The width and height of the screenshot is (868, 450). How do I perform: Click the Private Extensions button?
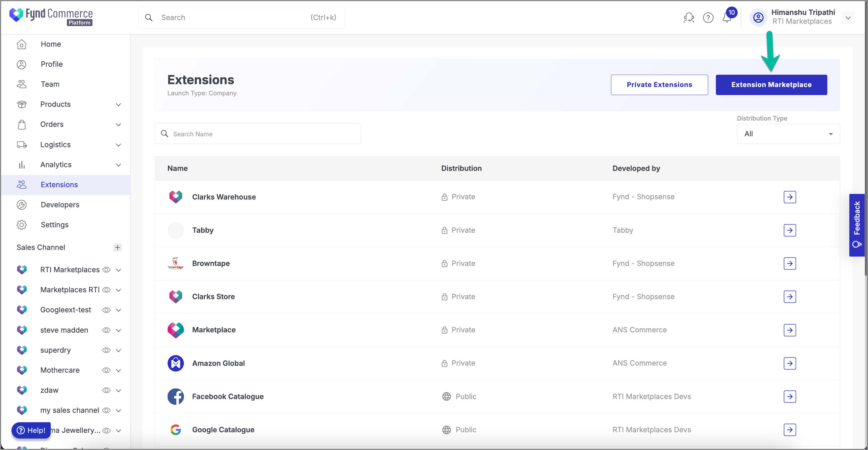click(x=659, y=84)
